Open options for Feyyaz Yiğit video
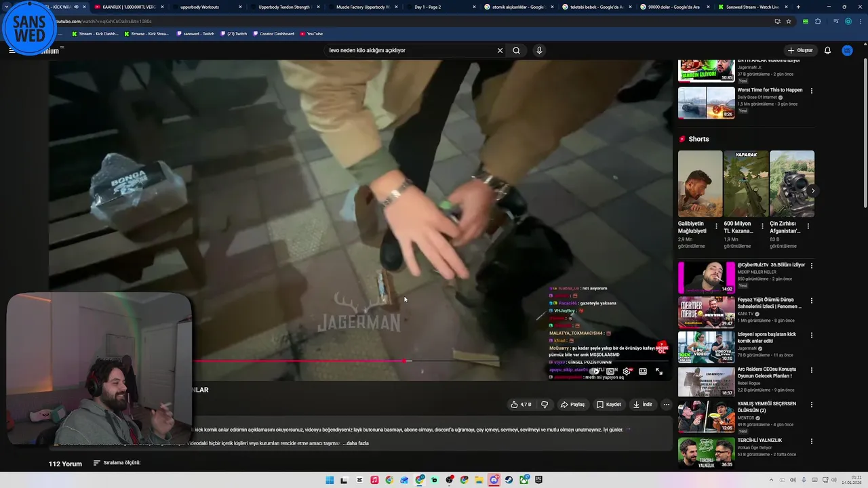Image resolution: width=868 pixels, height=488 pixels. click(812, 300)
